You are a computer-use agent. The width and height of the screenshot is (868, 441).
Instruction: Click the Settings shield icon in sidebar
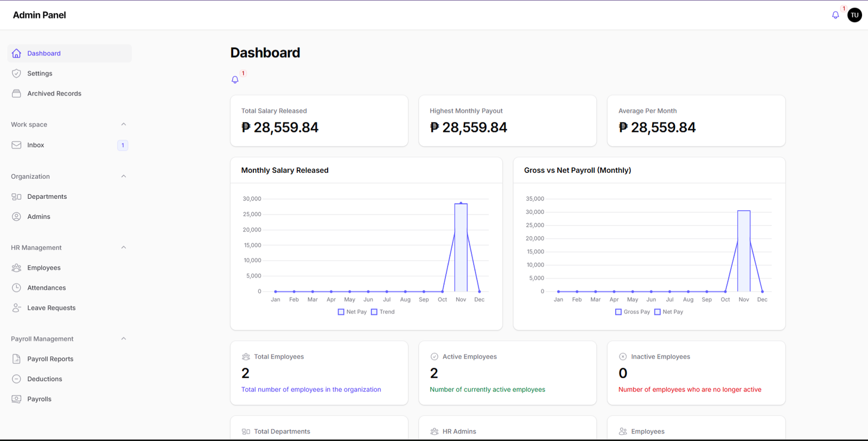tap(16, 73)
